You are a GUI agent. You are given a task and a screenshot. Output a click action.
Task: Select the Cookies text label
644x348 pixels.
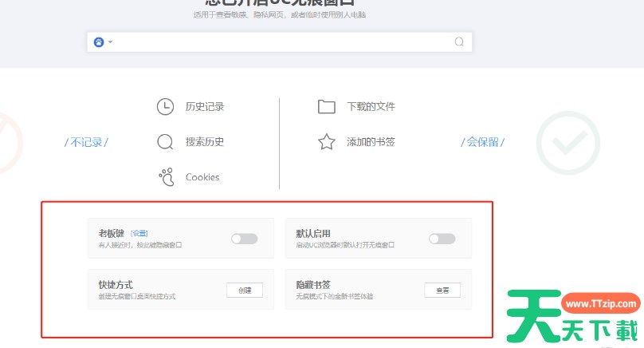202,177
